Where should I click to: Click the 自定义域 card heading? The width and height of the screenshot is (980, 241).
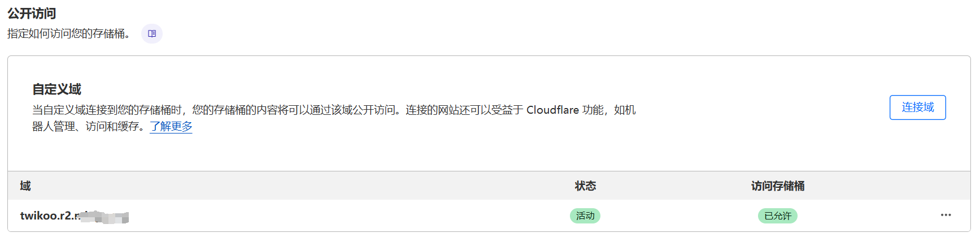tap(56, 89)
